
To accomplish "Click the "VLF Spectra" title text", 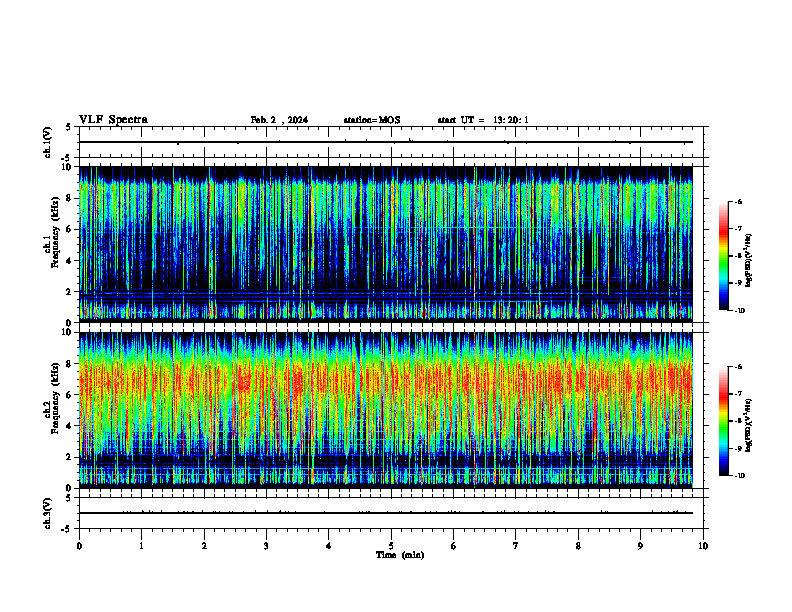I will pos(113,120).
